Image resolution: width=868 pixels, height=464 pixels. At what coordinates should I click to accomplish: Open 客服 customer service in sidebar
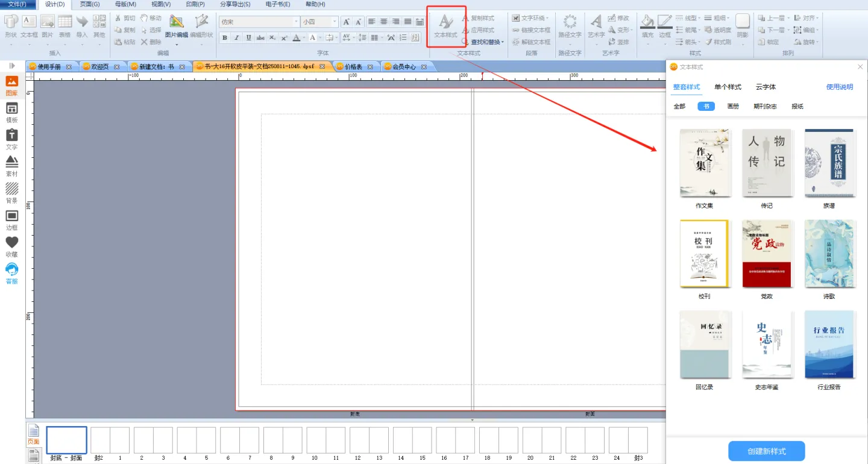pyautogui.click(x=11, y=273)
